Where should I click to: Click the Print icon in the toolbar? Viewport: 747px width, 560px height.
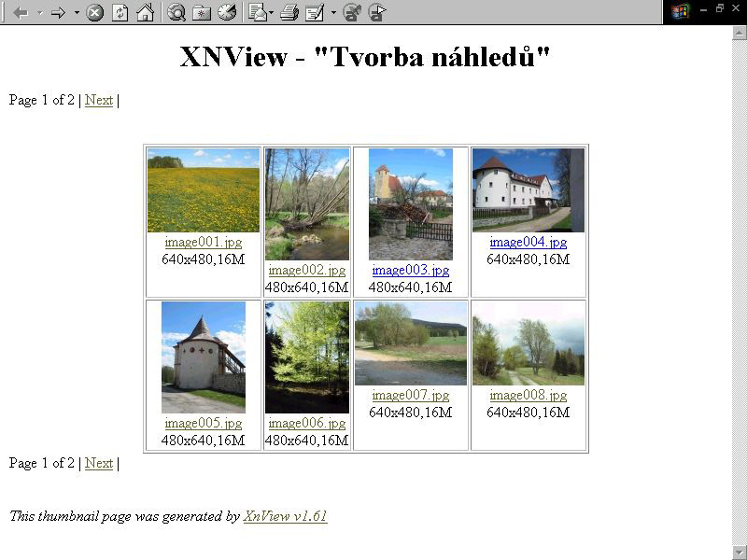pos(289,12)
